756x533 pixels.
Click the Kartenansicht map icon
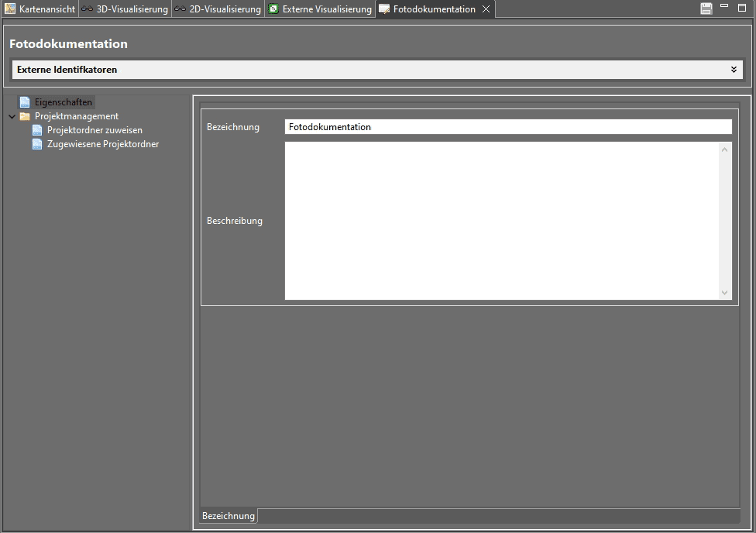point(10,9)
